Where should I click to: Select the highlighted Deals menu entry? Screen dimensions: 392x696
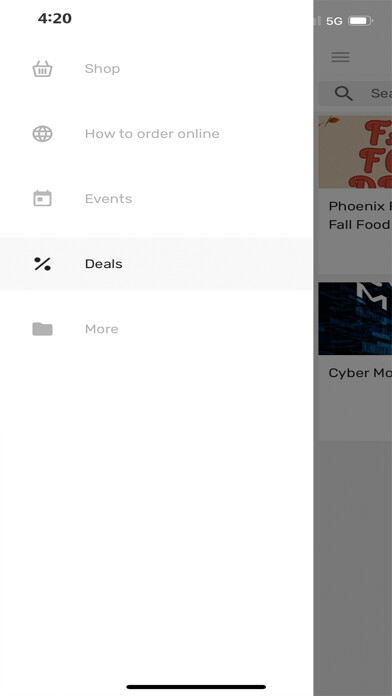point(156,264)
